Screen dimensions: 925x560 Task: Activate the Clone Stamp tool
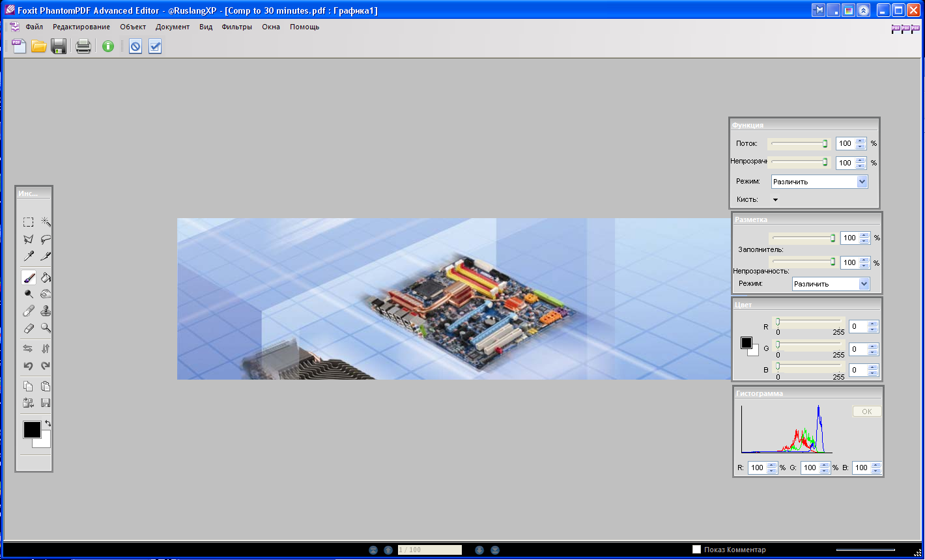[46, 311]
